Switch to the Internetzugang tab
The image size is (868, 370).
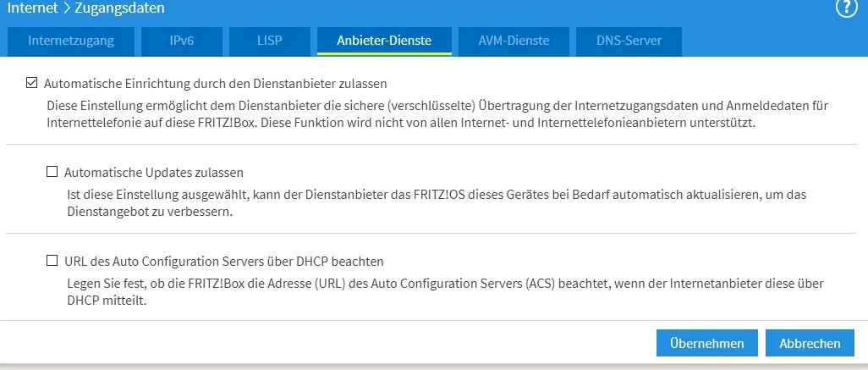70,40
